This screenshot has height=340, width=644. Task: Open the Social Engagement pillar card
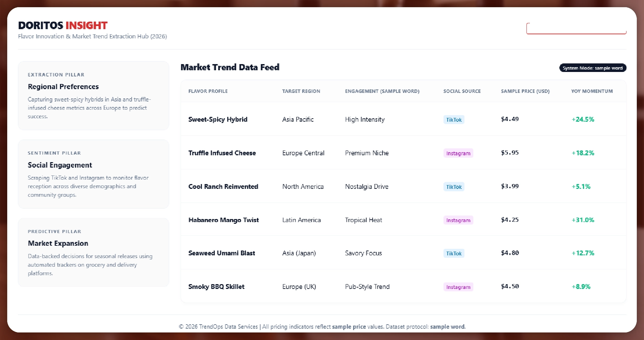click(93, 174)
